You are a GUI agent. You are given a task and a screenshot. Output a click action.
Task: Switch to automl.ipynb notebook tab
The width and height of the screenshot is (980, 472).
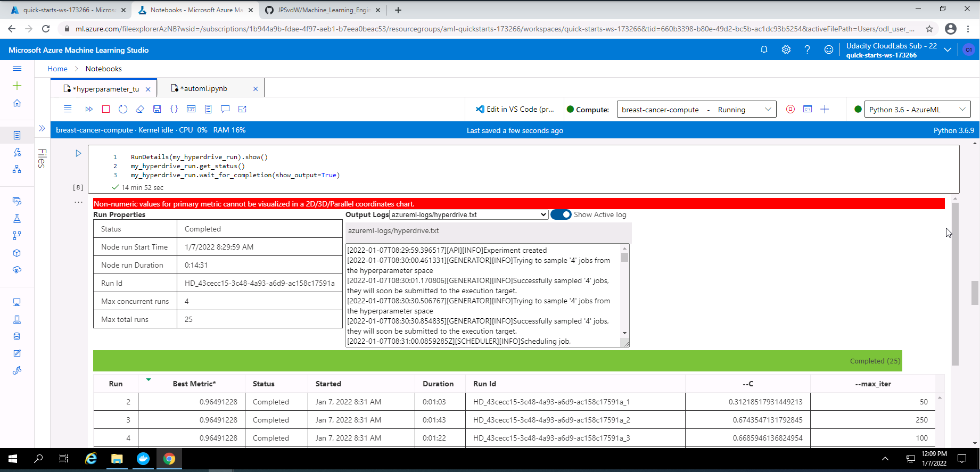click(204, 88)
